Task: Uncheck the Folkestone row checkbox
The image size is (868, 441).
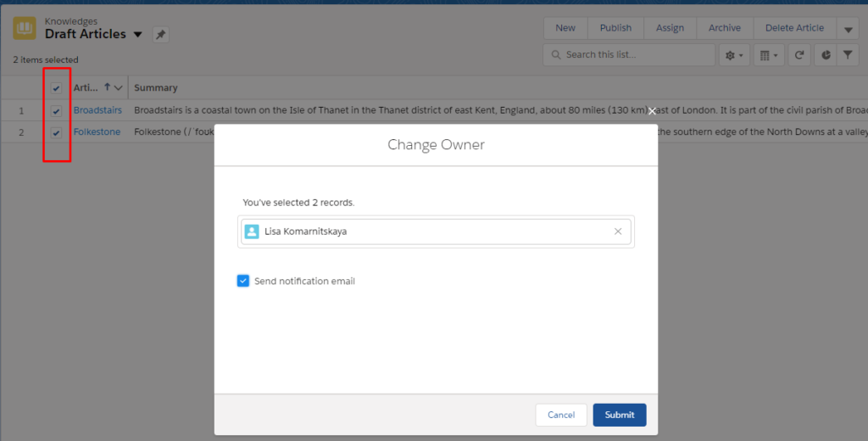Action: pyautogui.click(x=56, y=132)
